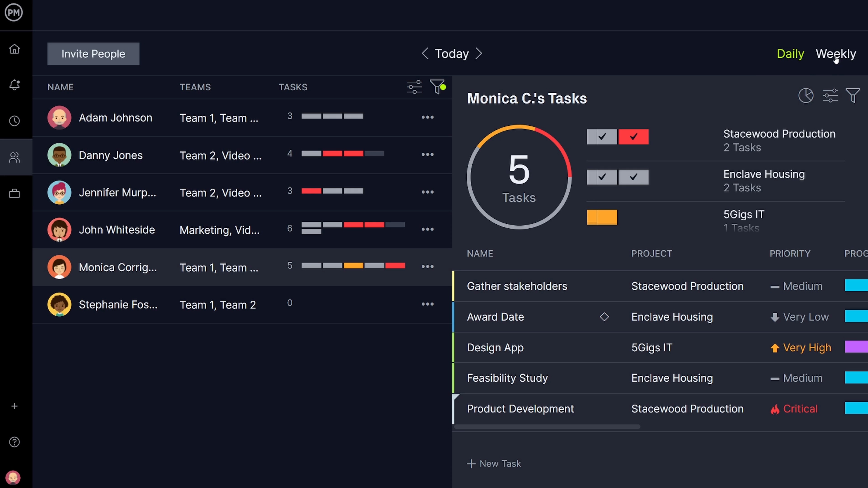Click pie chart icon in Monica's tasks

[x=806, y=96]
